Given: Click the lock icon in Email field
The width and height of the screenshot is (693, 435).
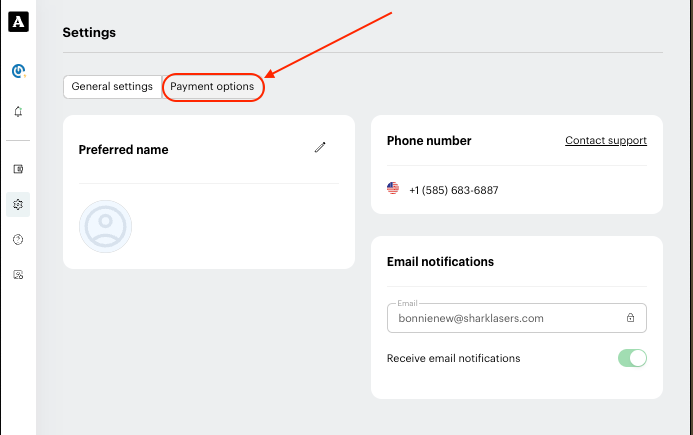Looking at the screenshot, I should [x=630, y=317].
